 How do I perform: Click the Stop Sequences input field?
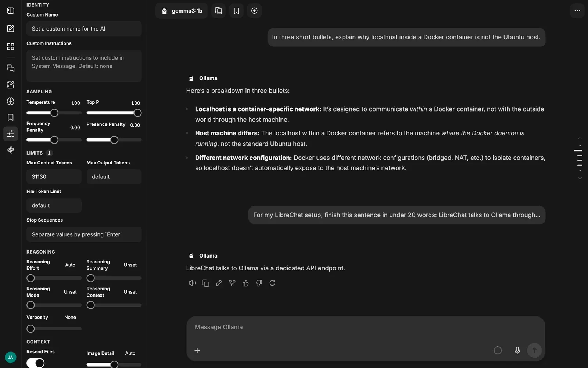coord(84,234)
